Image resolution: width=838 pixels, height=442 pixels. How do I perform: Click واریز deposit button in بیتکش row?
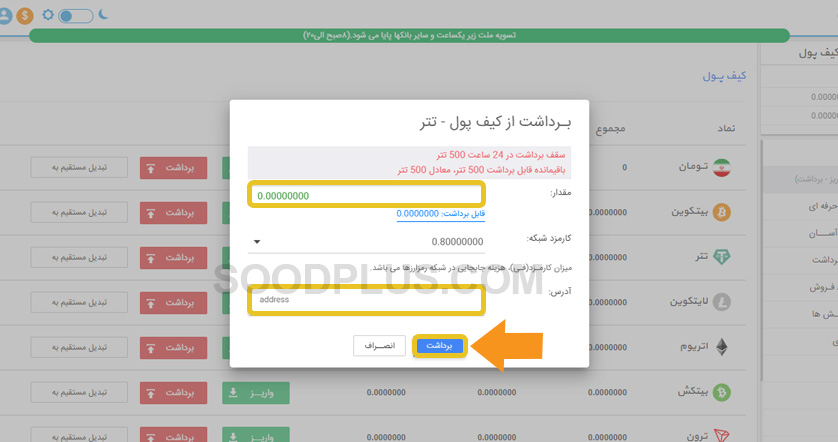[x=256, y=393]
